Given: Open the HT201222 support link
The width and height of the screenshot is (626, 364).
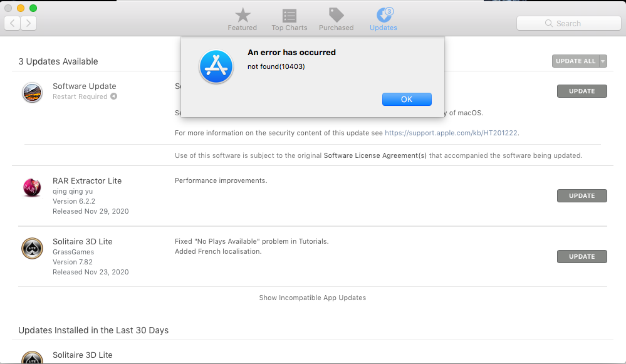Looking at the screenshot, I should (x=449, y=132).
